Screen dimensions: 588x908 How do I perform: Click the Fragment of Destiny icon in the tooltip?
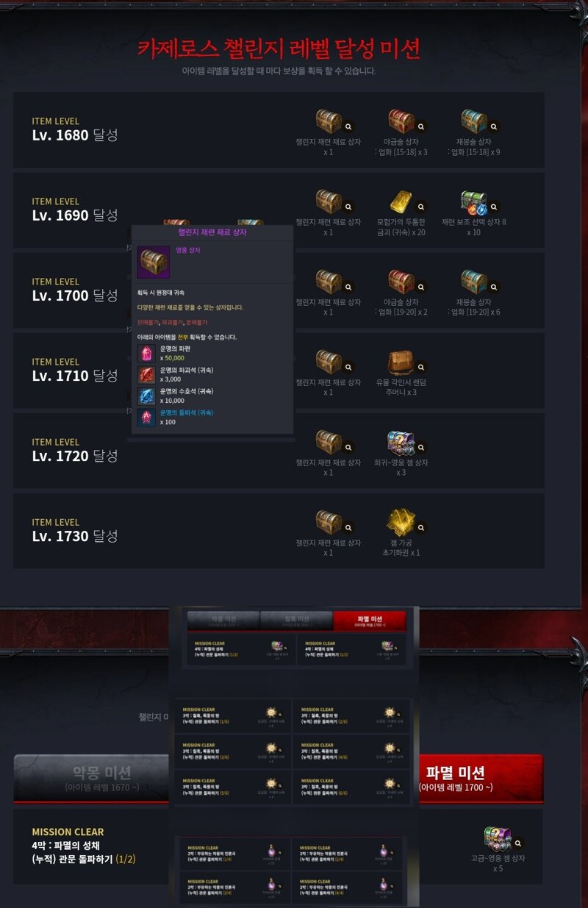(x=146, y=353)
